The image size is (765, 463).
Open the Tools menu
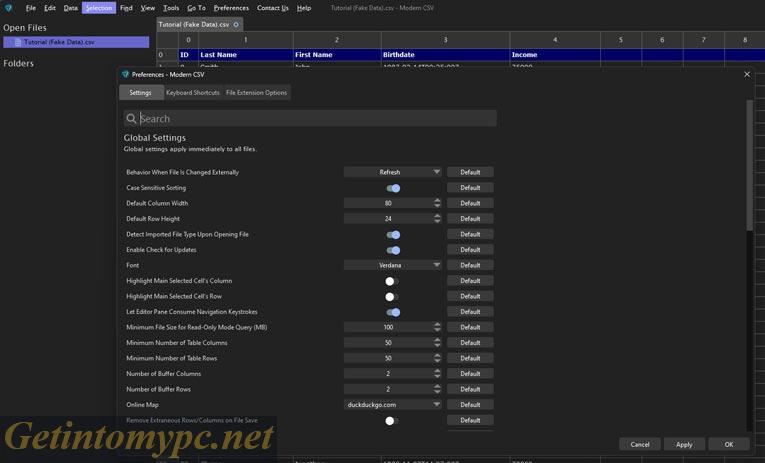(171, 8)
